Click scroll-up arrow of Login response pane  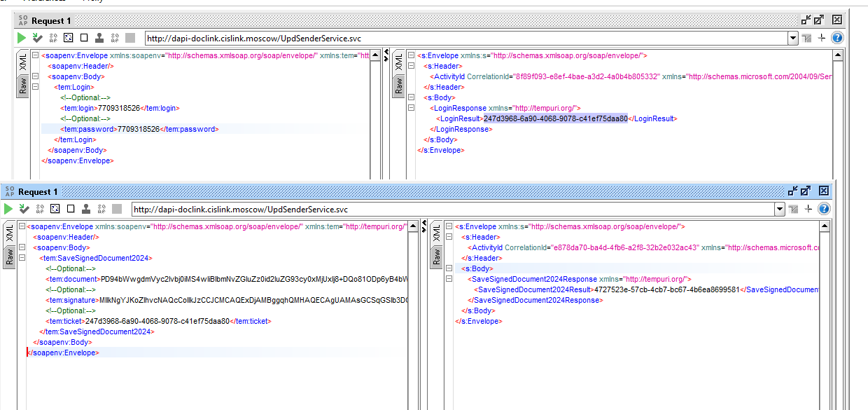pos(838,55)
